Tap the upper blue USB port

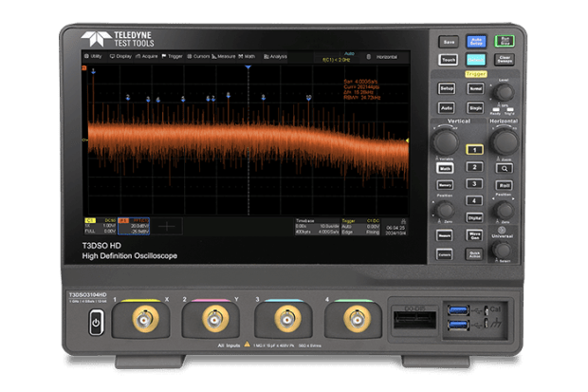click(x=458, y=310)
